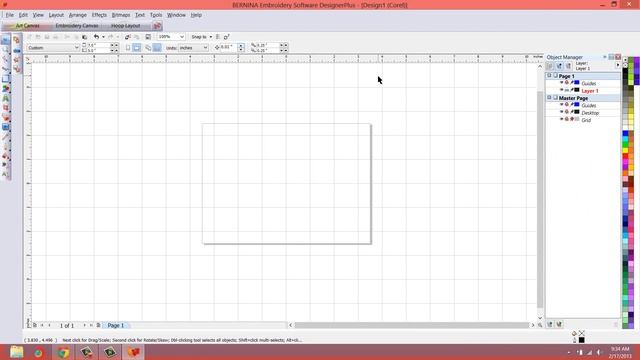Open the Bitmaps menu
This screenshot has height=360, width=640.
tap(121, 15)
